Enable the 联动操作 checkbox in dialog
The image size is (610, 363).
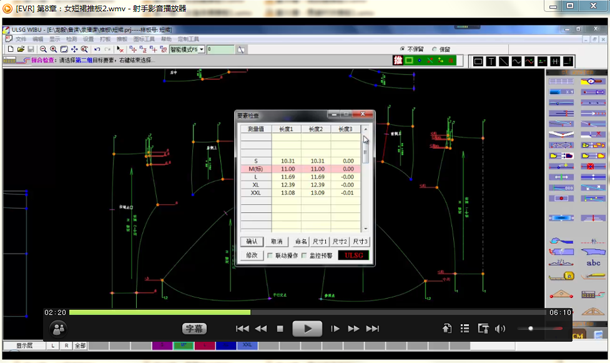pos(270,255)
